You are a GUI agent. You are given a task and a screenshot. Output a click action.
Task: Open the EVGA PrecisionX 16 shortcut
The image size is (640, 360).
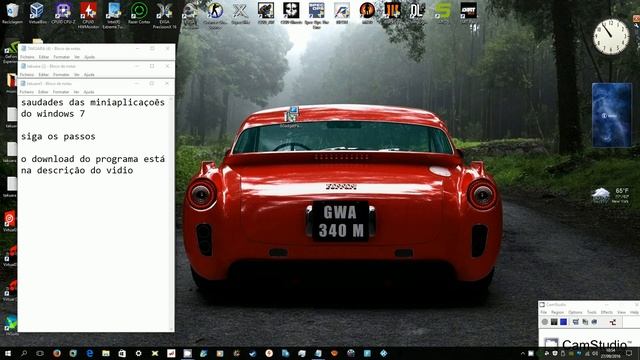[164, 15]
